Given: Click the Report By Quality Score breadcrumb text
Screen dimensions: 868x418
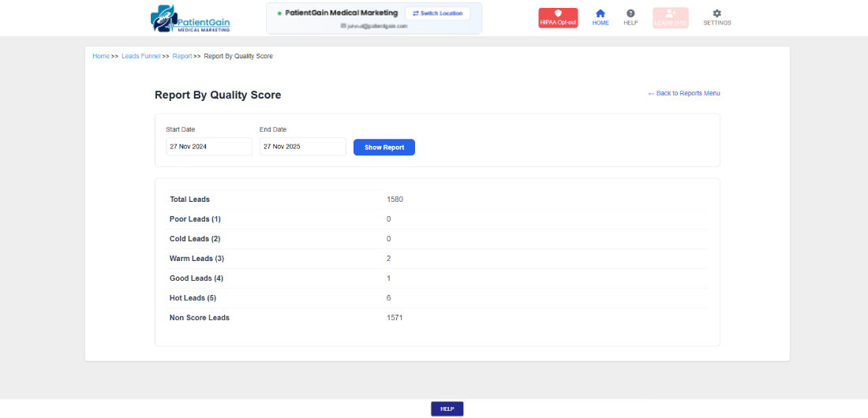Looking at the screenshot, I should (238, 56).
